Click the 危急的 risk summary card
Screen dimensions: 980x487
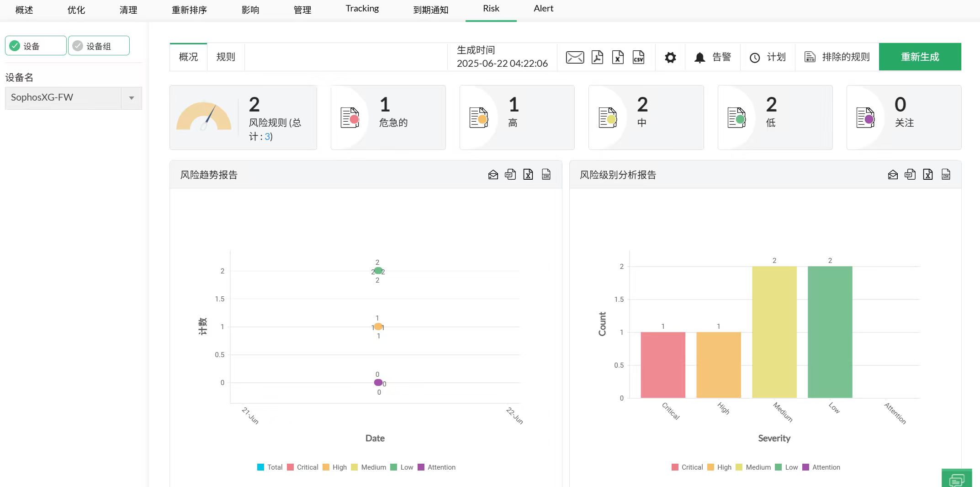388,118
